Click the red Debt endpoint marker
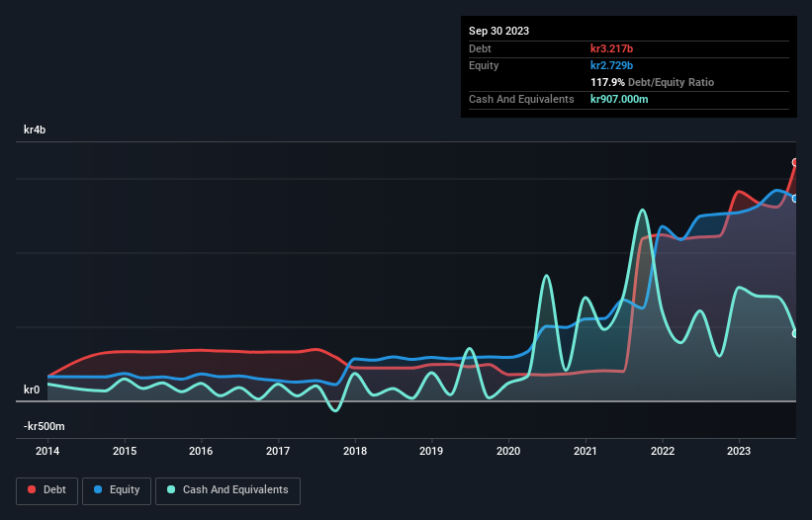Screen dimensions: 812x520 pos(795,162)
